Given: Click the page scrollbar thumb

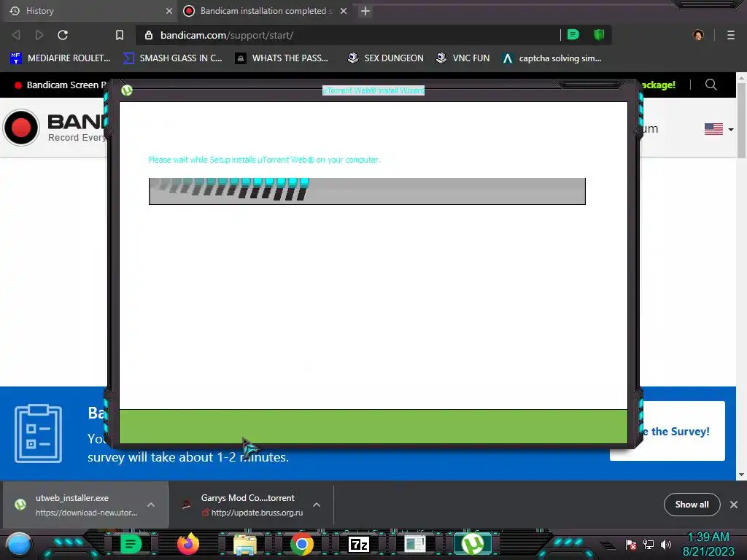Looking at the screenshot, I should [x=741, y=120].
